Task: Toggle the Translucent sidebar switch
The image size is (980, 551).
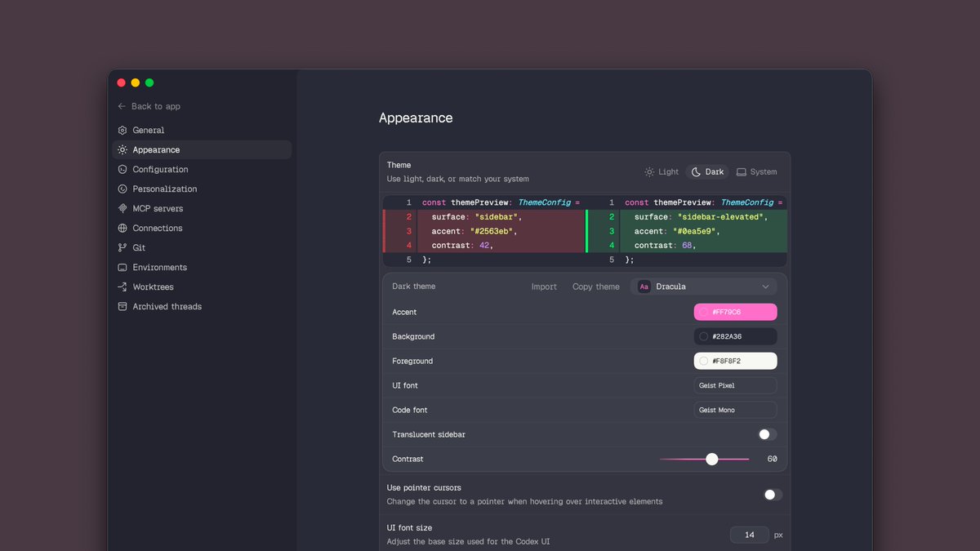Action: click(767, 434)
